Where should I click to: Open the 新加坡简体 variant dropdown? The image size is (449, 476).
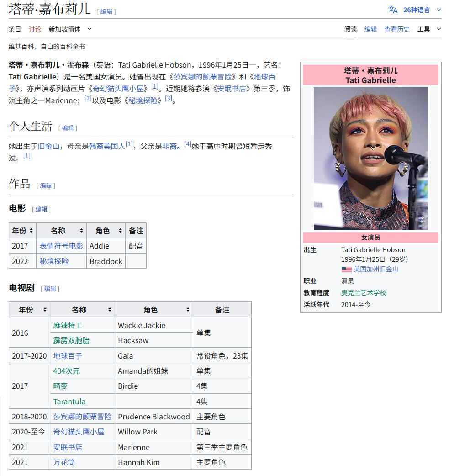coord(70,29)
